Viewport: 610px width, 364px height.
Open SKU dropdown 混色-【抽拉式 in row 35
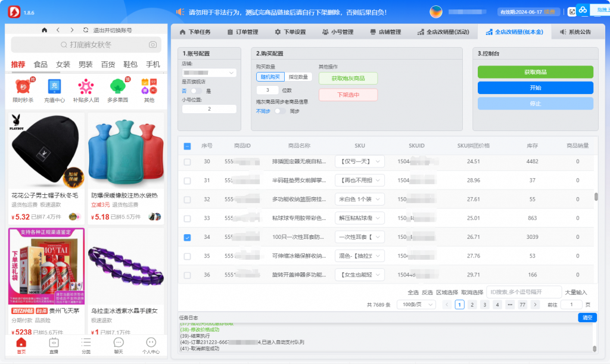pyautogui.click(x=359, y=256)
